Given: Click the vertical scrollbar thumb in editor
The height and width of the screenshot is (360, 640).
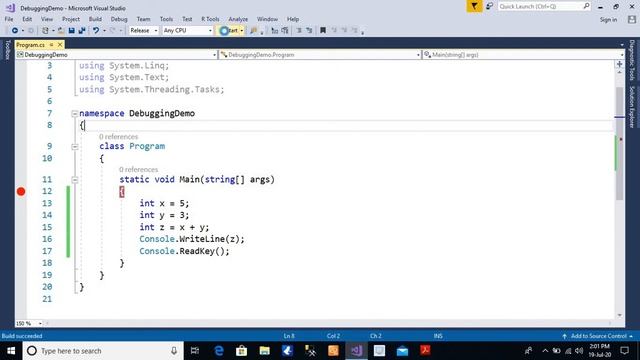Looking at the screenshot, I should (620, 143).
